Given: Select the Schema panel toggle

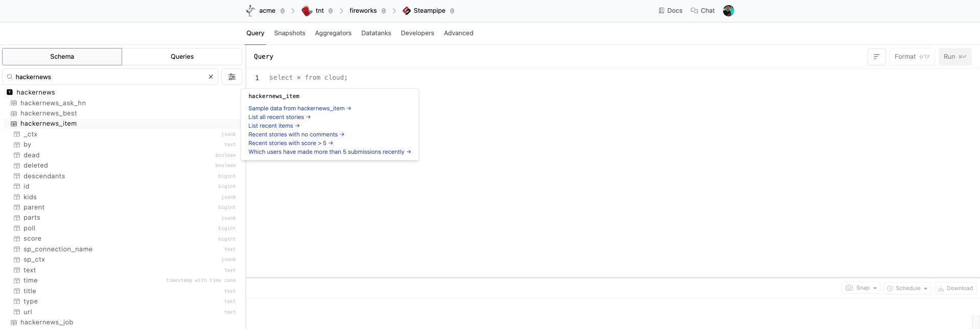Looking at the screenshot, I should (x=62, y=57).
